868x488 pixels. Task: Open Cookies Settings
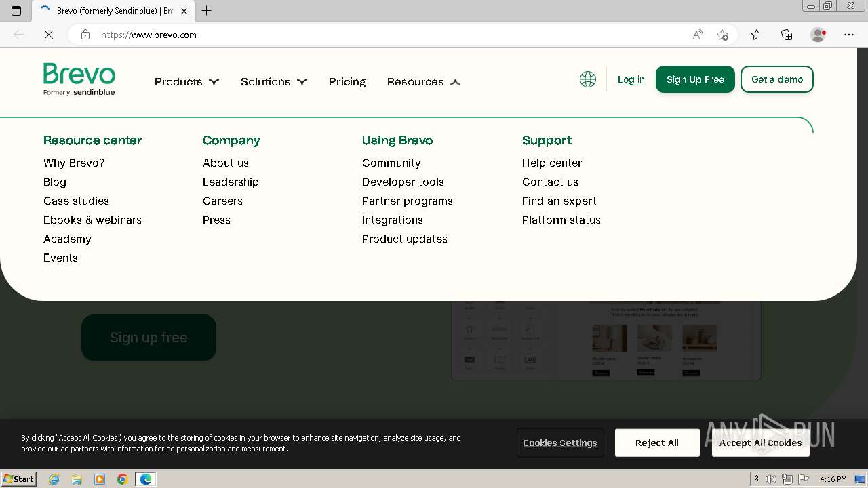[x=560, y=443]
